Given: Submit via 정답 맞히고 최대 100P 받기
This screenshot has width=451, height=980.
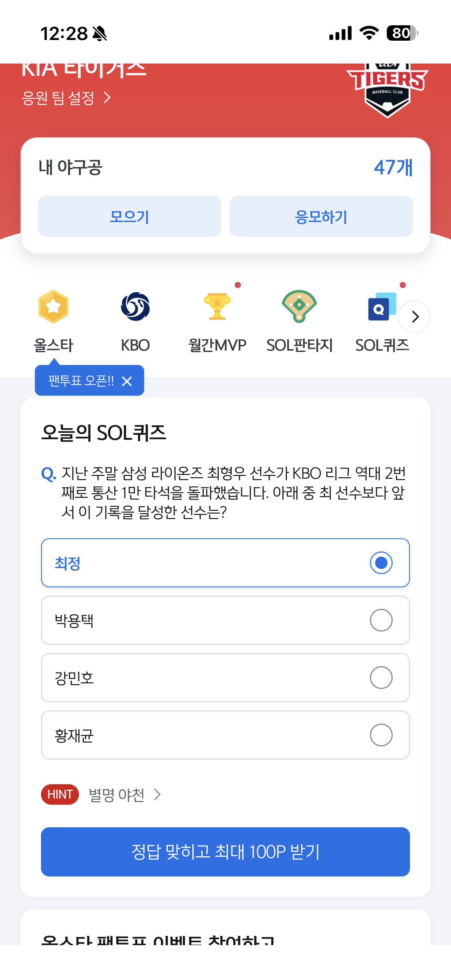Looking at the screenshot, I should [225, 852].
